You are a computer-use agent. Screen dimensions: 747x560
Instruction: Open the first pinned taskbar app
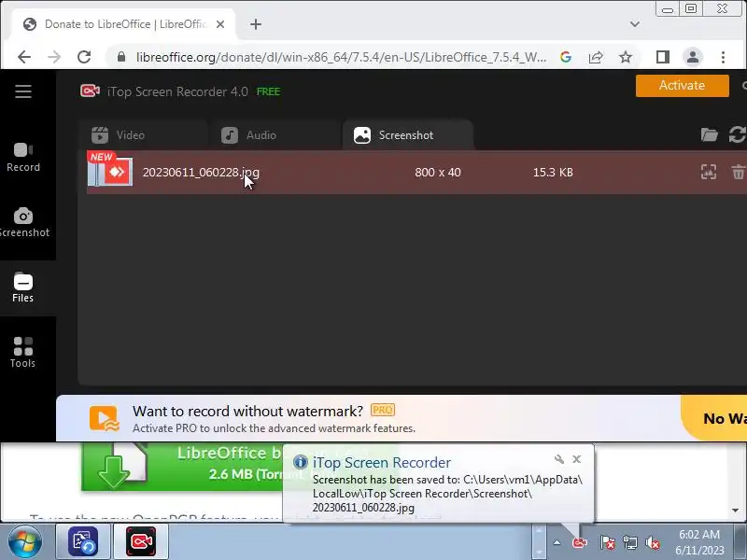point(83,542)
